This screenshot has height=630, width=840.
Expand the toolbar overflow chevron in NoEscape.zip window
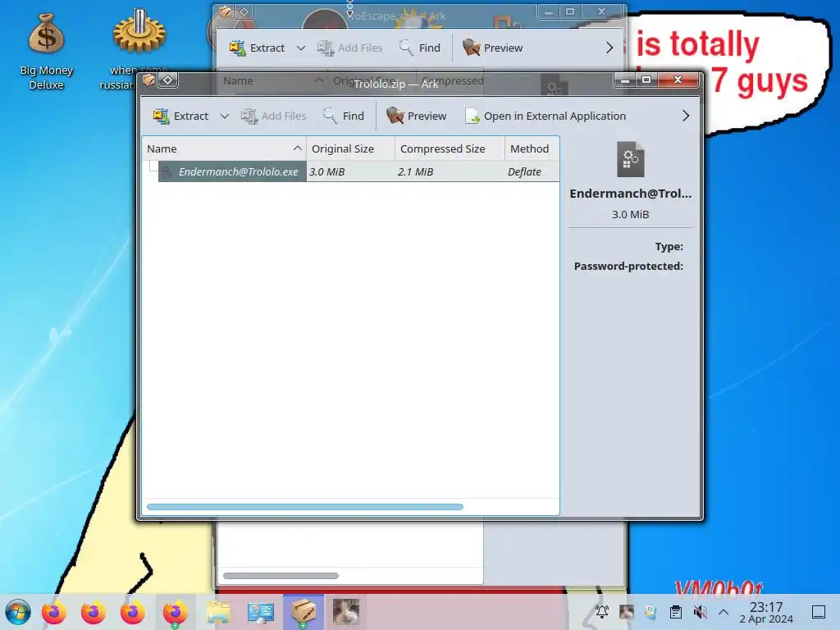point(609,48)
